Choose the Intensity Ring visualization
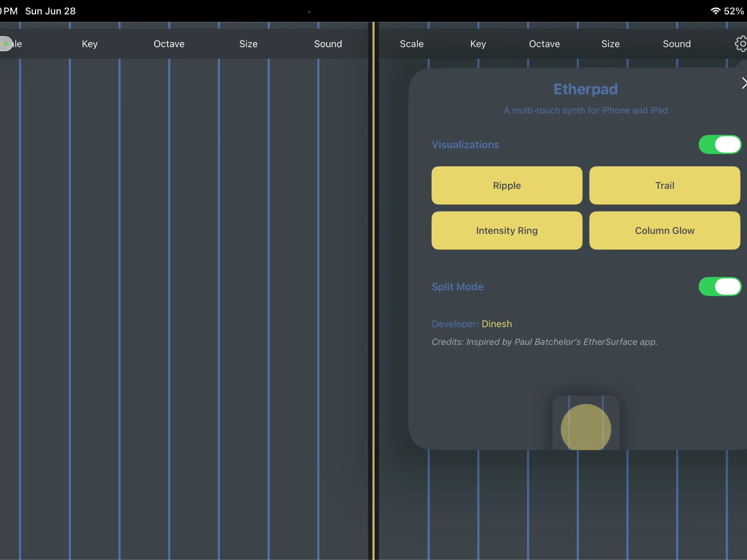The height and width of the screenshot is (560, 747). [507, 231]
